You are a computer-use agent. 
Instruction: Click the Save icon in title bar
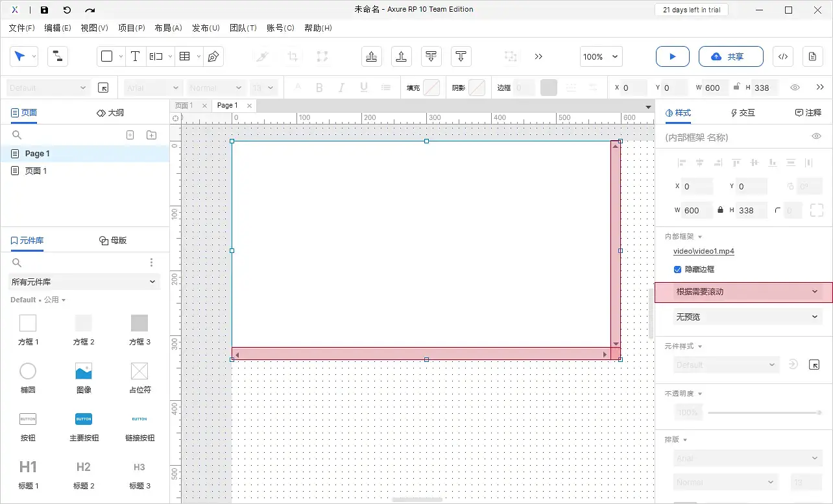[44, 10]
